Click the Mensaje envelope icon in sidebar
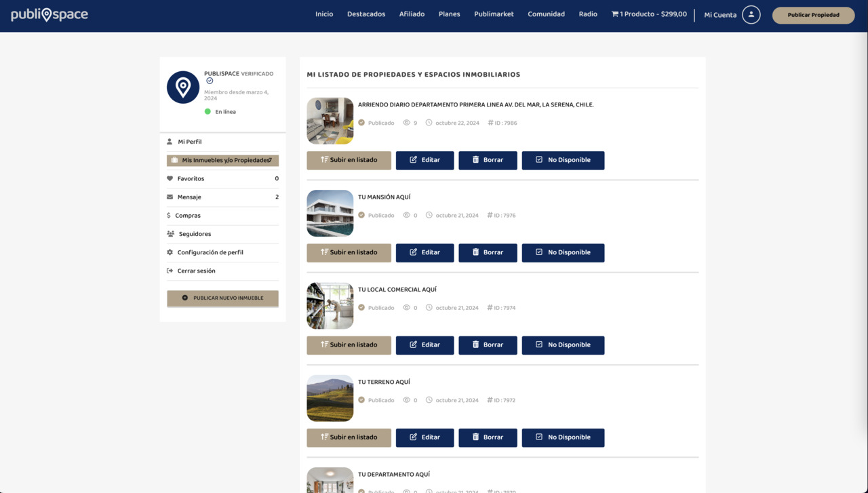This screenshot has width=868, height=493. (x=170, y=197)
